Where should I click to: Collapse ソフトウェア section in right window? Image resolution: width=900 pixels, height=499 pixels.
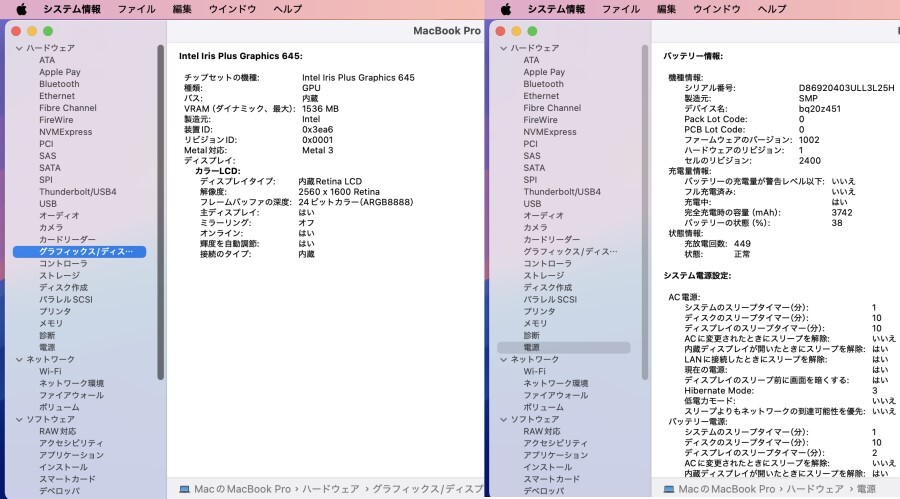pyautogui.click(x=503, y=420)
